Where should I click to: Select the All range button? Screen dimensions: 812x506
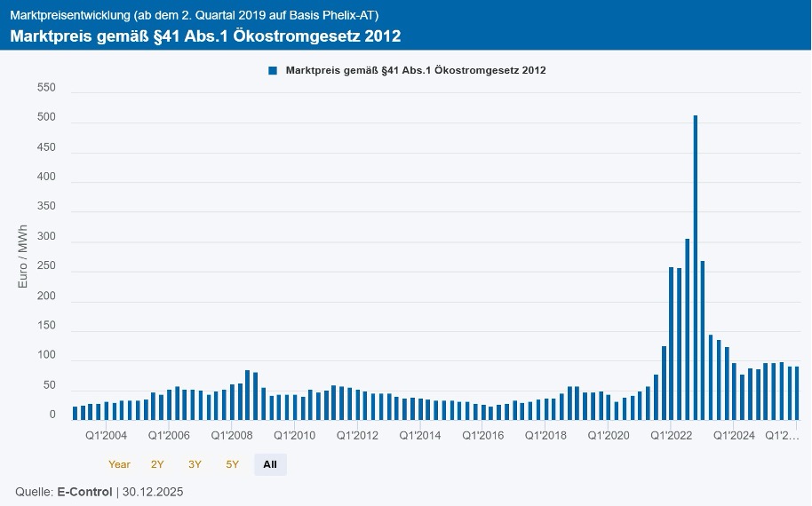tap(270, 464)
